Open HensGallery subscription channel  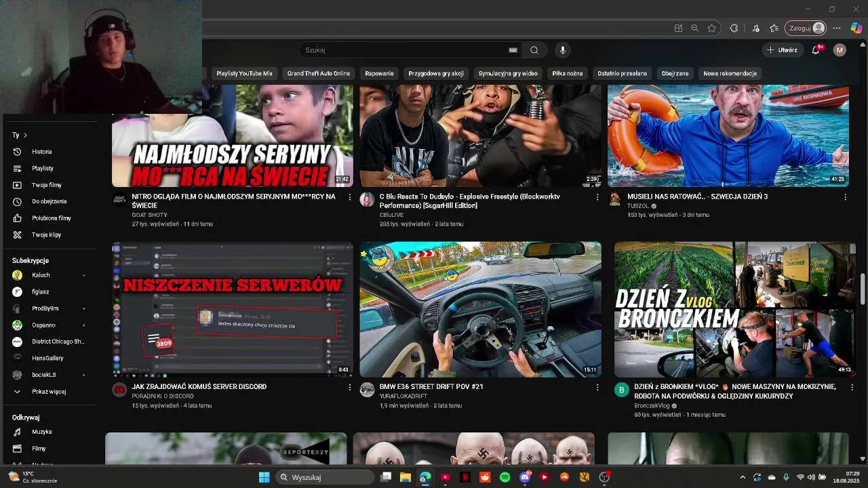pos(49,358)
